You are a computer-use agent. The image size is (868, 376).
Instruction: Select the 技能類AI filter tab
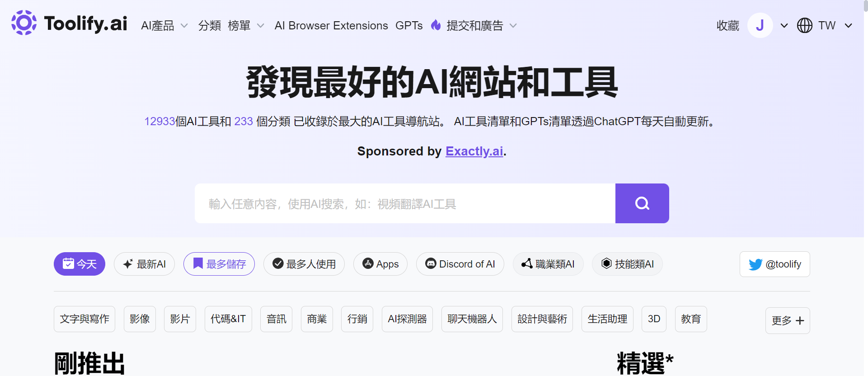pos(628,264)
